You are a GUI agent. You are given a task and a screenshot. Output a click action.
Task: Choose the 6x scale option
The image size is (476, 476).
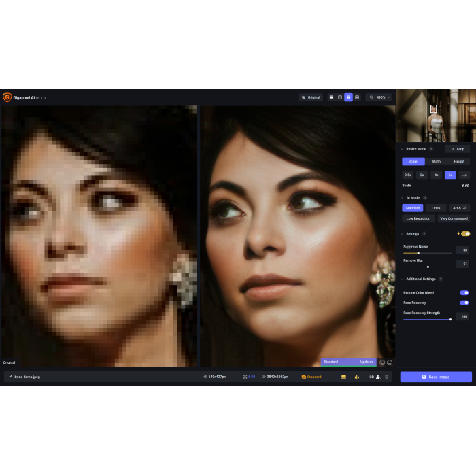point(450,175)
